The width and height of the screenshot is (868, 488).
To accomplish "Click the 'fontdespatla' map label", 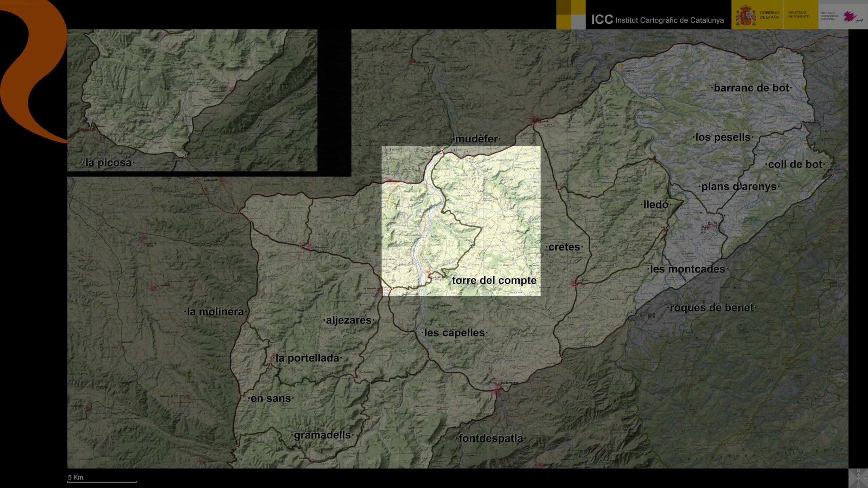I will pos(490,439).
